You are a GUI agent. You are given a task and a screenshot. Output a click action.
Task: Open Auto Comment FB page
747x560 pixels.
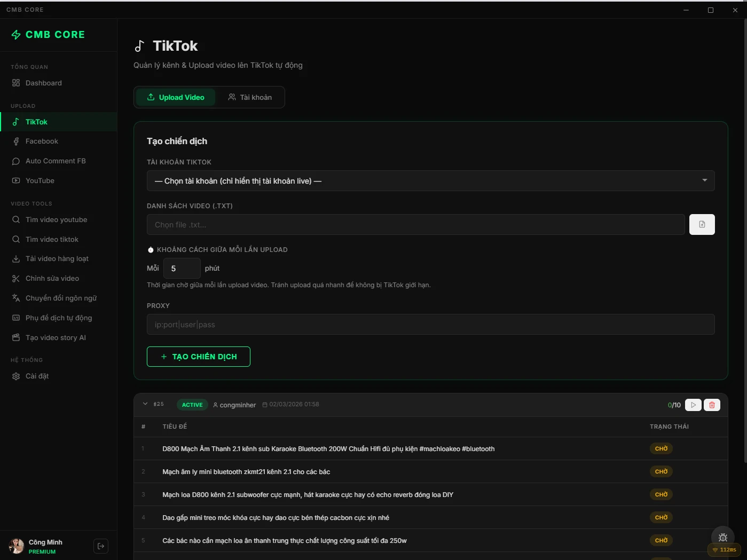tap(56, 161)
